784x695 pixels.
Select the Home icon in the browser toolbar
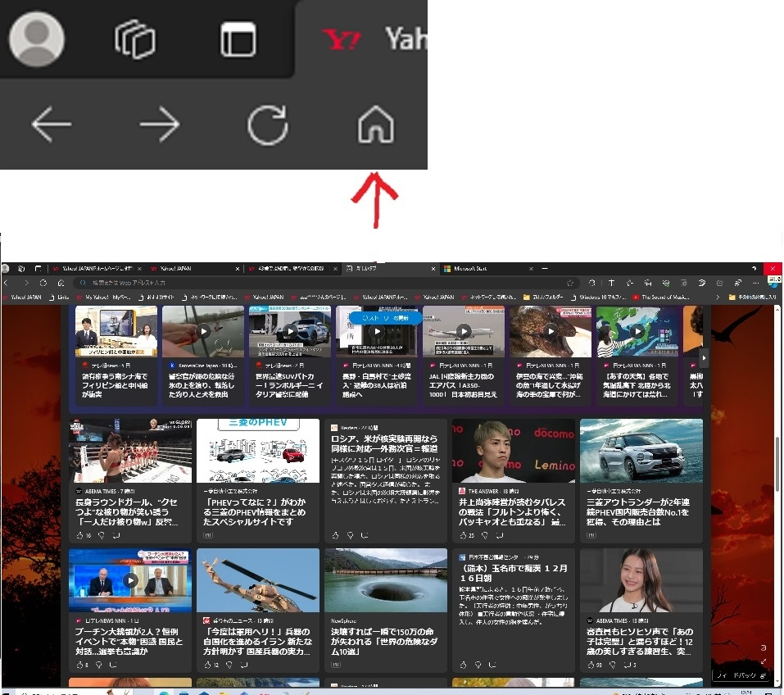(375, 125)
